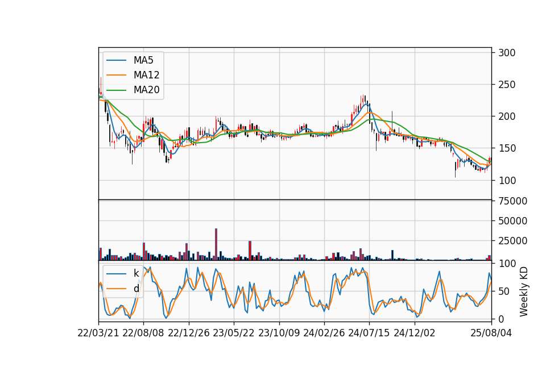Click the 23/05/22 date label
Screen dimensions: 546x392
tap(234, 333)
